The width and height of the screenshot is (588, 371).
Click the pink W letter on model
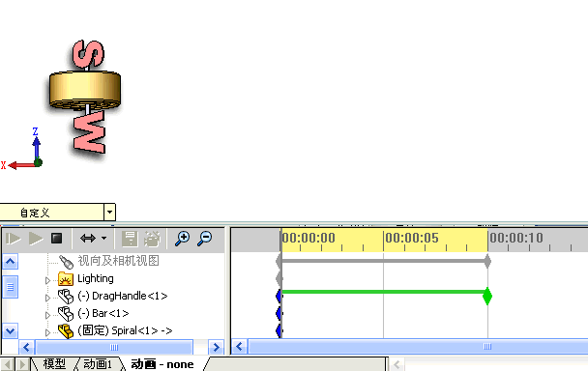pos(89,132)
